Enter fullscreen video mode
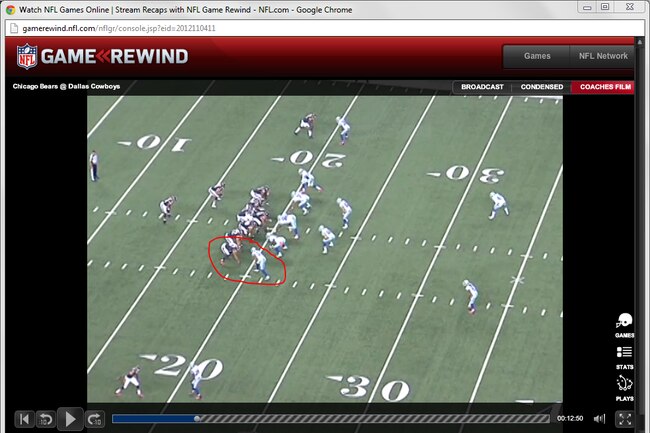 pyautogui.click(x=625, y=419)
